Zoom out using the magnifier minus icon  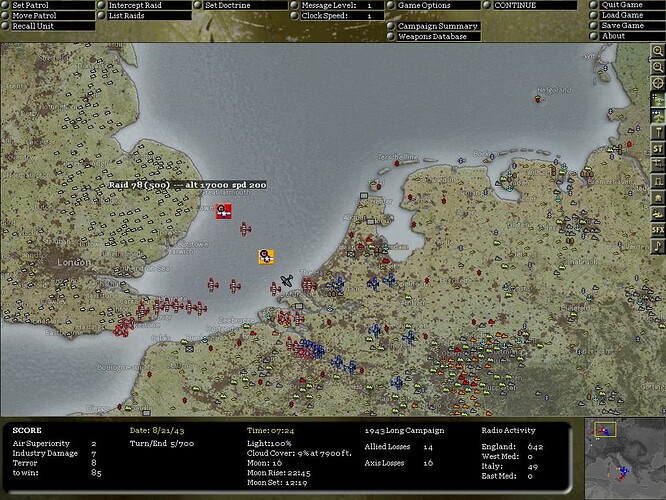658,67
